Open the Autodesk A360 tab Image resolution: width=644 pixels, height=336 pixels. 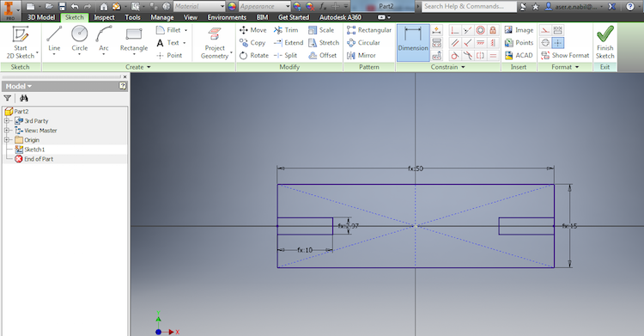(x=340, y=17)
